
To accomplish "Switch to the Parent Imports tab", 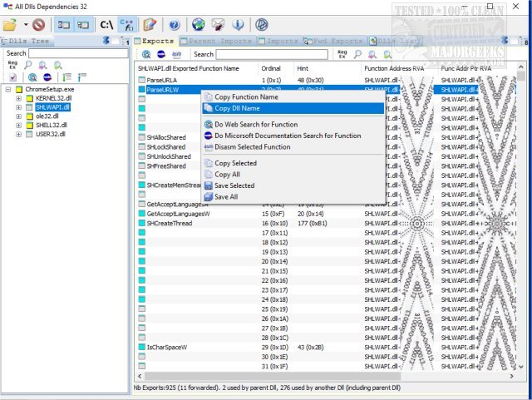I will tap(218, 40).
